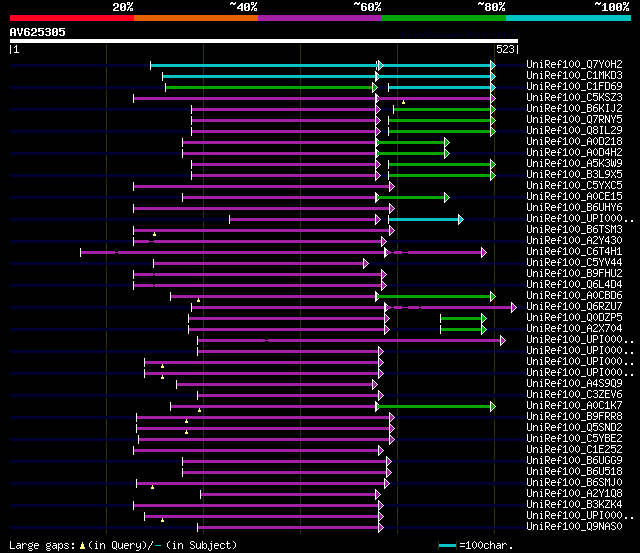Click UniRef100_C5YV44 text
Screen dimensions: 640x553
click(574, 263)
